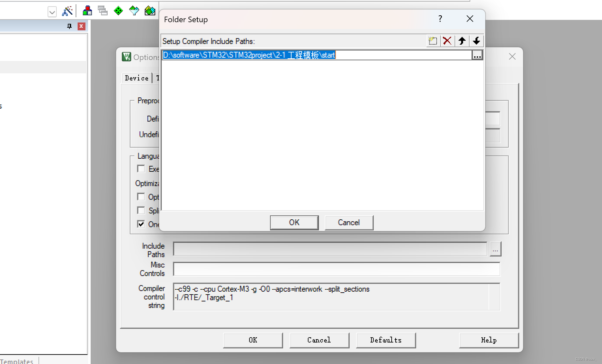The width and height of the screenshot is (602, 364).
Task: Switch to the Device tab in Options
Action: coord(137,78)
